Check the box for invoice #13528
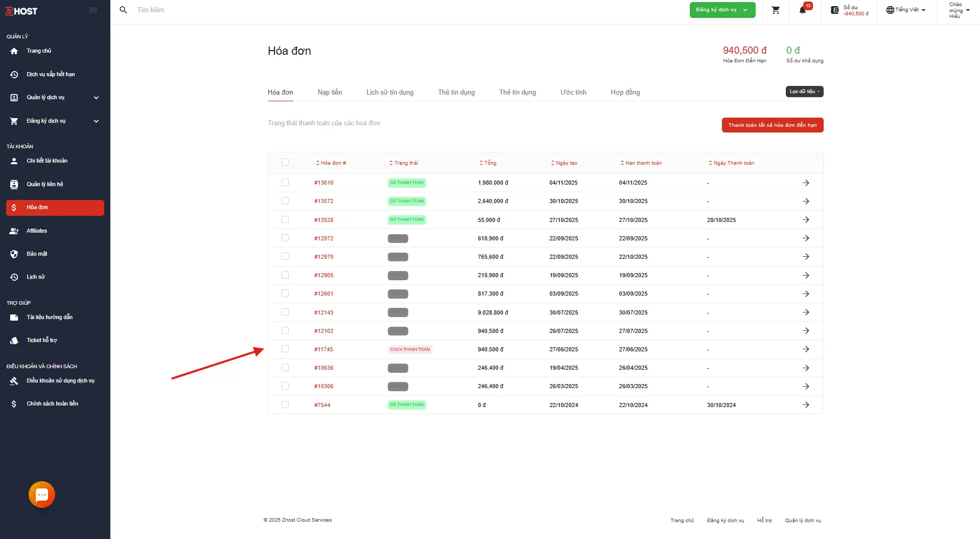This screenshot has height=539, width=980. point(285,219)
